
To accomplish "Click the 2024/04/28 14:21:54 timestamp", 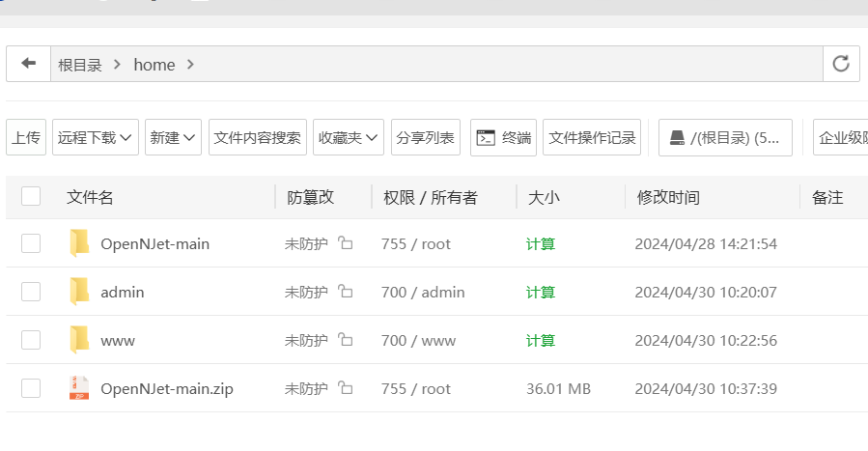I will (706, 243).
